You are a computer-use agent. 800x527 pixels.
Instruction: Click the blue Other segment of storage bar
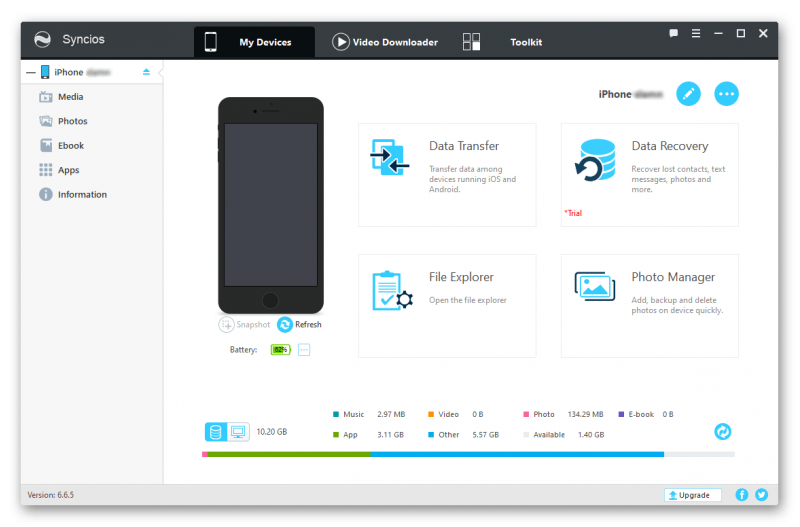click(517, 454)
